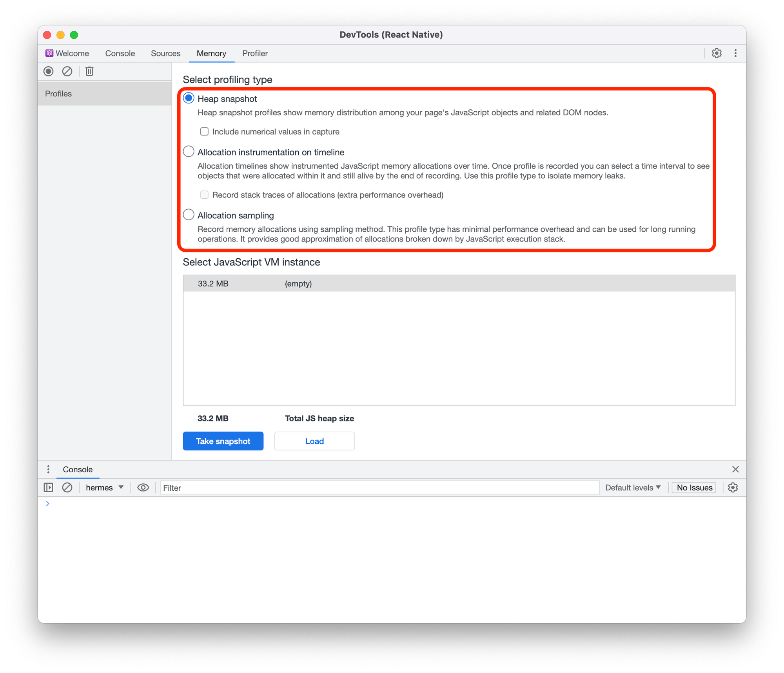Viewport: 784px width, 673px height.
Task: Click the clear all profiles icon
Action: [67, 71]
